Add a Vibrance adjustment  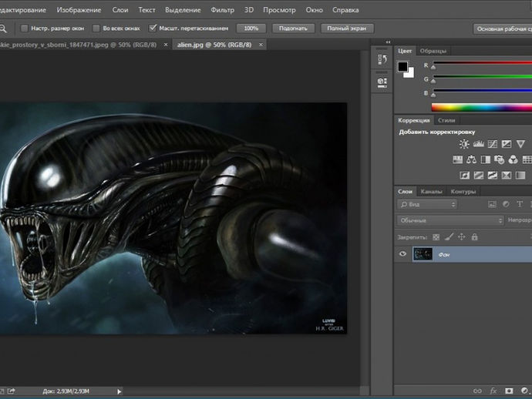click(520, 144)
